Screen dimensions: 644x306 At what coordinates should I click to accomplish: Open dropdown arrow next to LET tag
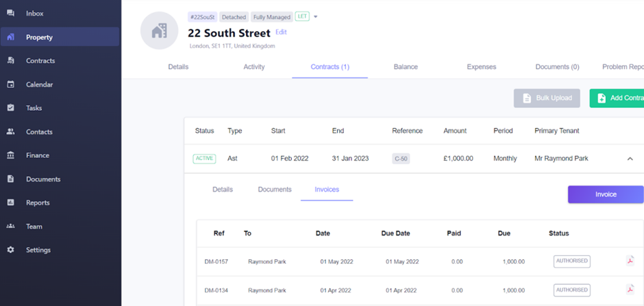[315, 17]
